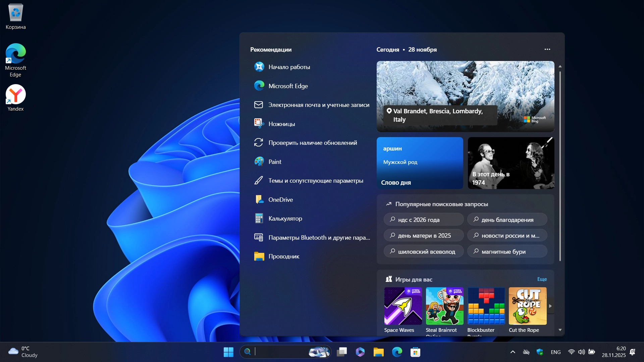
Task: Launch Paint from the recommendations list
Action: pyautogui.click(x=275, y=162)
